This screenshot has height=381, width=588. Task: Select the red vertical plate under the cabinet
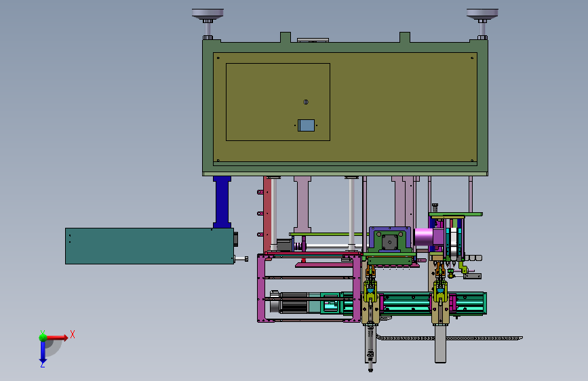click(x=267, y=214)
